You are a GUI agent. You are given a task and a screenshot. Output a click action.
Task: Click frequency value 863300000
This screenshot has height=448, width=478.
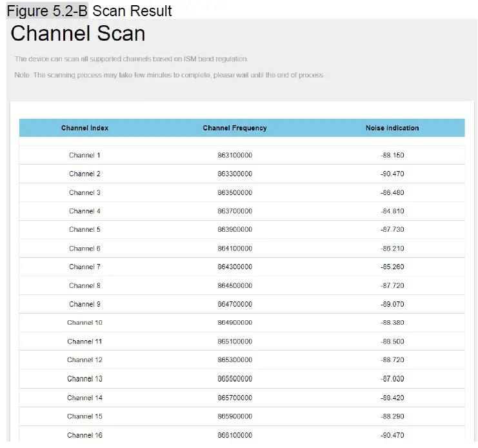(x=235, y=174)
